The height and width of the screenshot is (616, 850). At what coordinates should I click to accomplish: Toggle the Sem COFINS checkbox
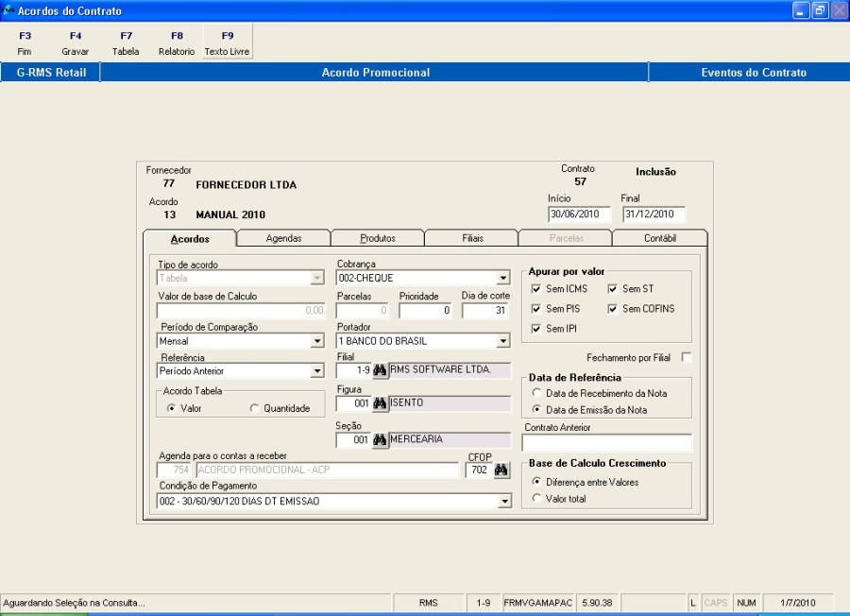click(613, 309)
